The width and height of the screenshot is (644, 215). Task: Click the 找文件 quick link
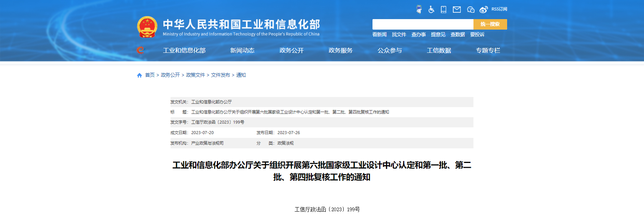click(399, 34)
